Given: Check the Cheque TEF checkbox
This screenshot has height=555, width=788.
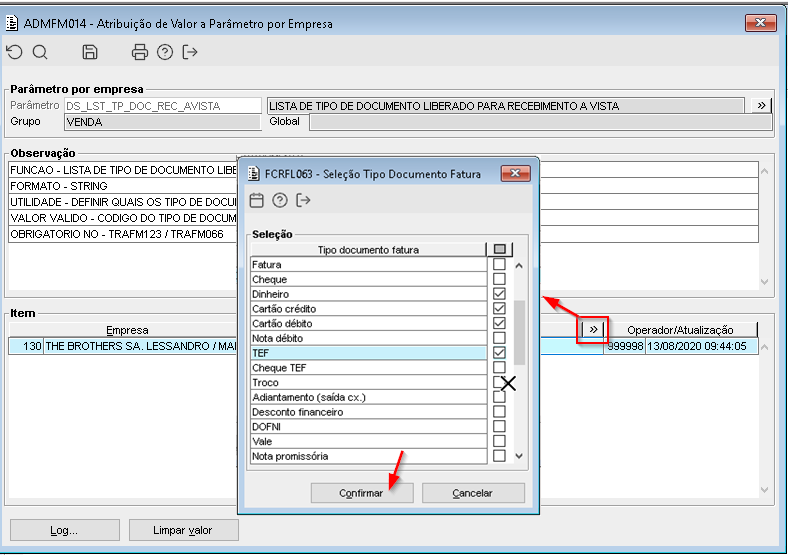Looking at the screenshot, I should (x=499, y=367).
